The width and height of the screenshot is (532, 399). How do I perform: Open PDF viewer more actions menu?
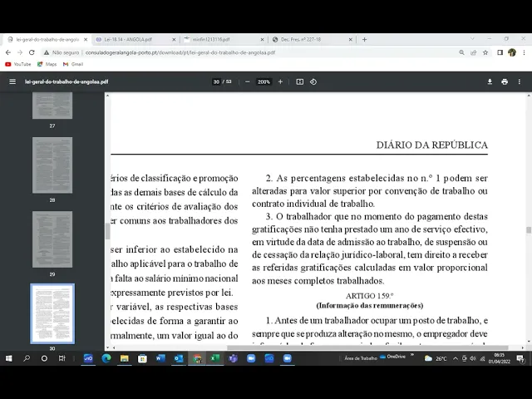[519, 81]
